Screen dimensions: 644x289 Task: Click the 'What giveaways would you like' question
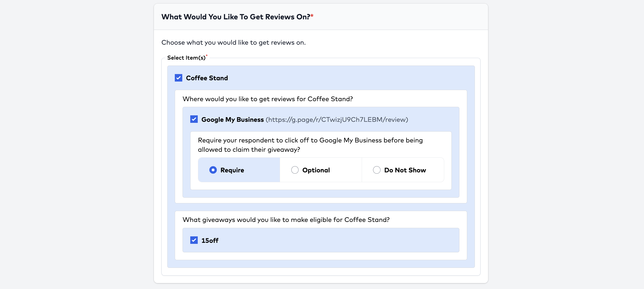(286, 220)
